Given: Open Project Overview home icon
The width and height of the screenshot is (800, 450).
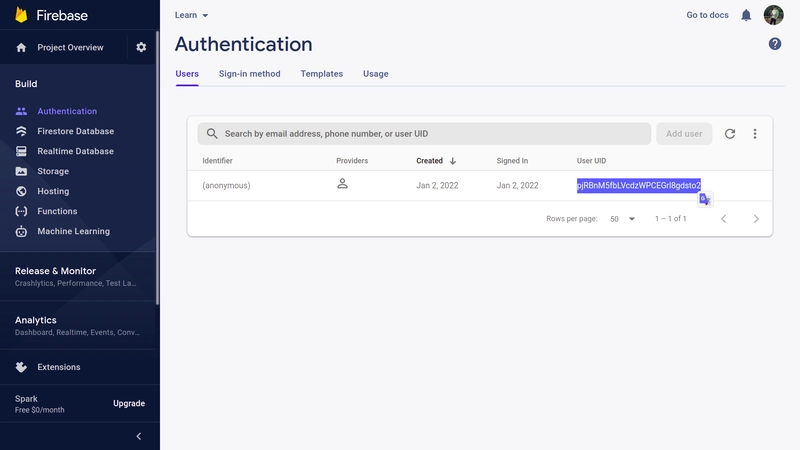Looking at the screenshot, I should click(21, 47).
